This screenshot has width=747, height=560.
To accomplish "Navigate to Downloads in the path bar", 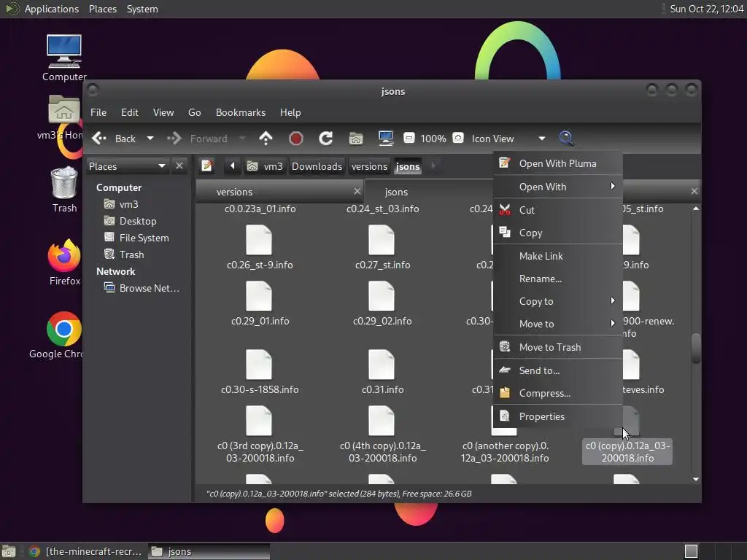I will [x=317, y=166].
